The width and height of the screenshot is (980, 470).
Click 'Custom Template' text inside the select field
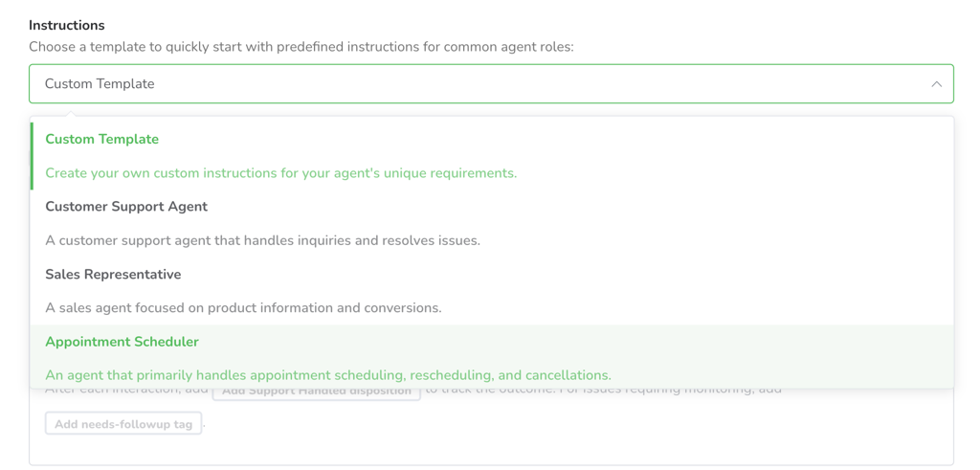[100, 83]
